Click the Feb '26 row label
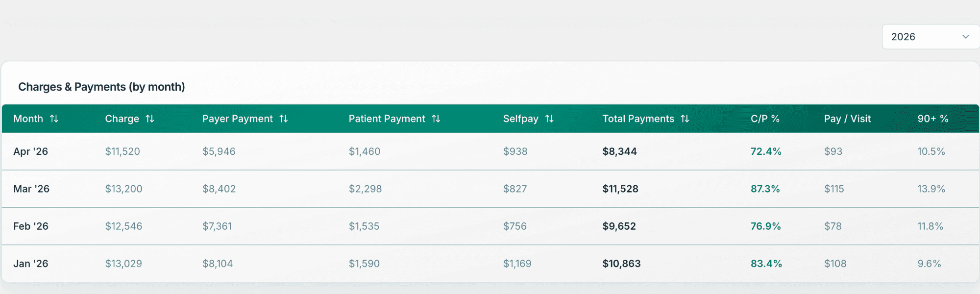 tap(31, 226)
